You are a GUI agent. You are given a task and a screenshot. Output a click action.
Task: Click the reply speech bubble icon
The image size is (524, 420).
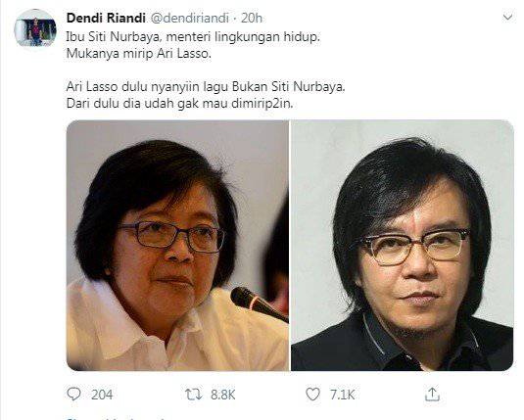tap(73, 395)
